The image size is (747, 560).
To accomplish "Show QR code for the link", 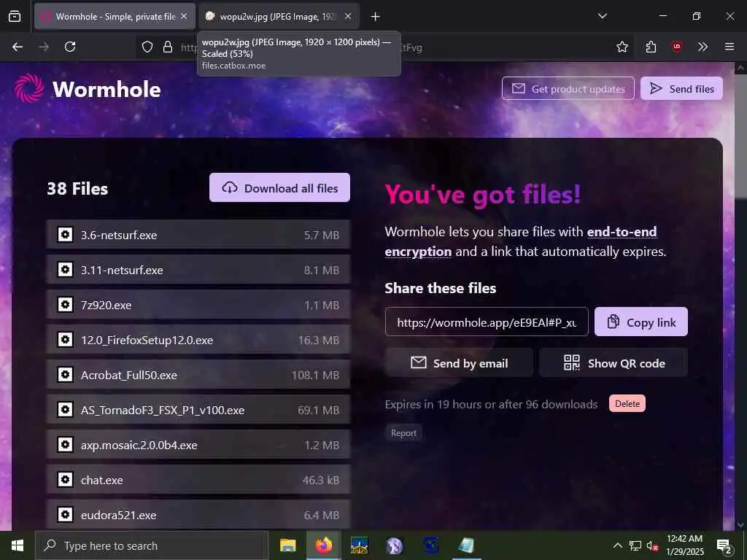I will click(614, 363).
